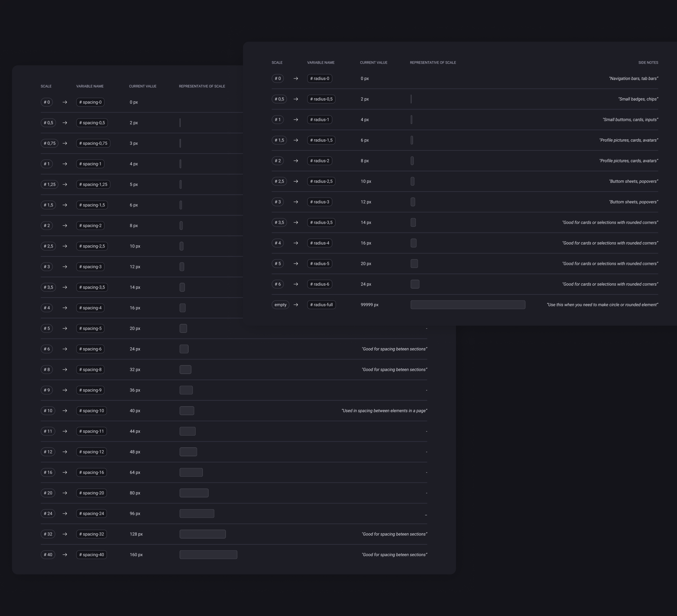Image resolution: width=677 pixels, height=616 pixels.
Task: Click the arrow icon in the radius-3 row
Action: 296,202
